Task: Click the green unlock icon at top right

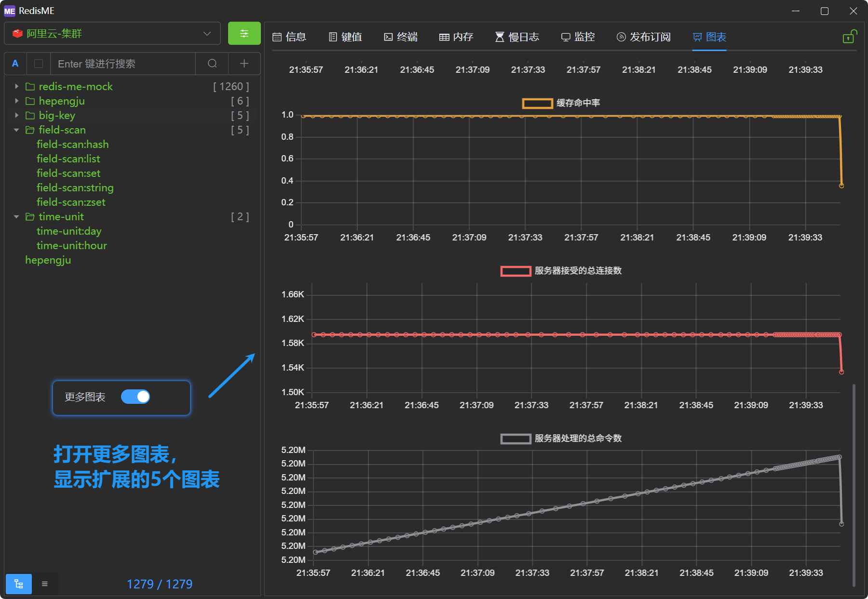Action: (x=849, y=37)
